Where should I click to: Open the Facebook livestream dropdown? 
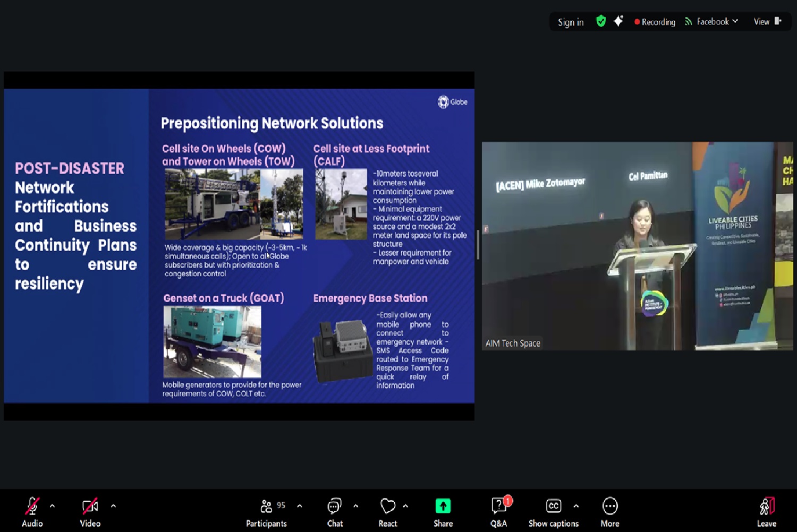(712, 22)
